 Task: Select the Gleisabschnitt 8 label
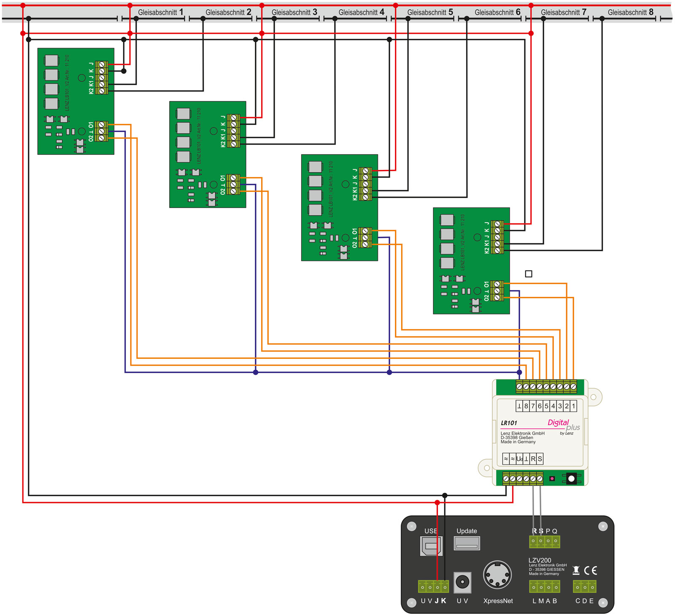630,12
